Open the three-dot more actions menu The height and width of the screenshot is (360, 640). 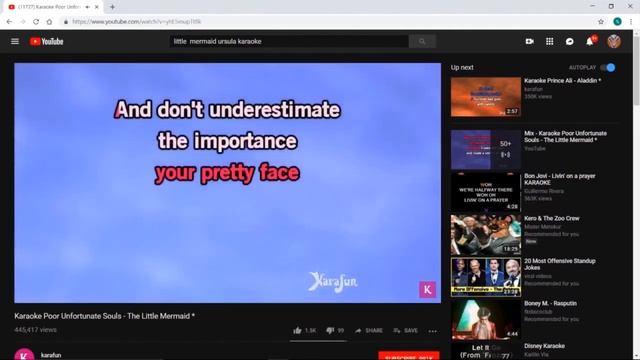point(433,331)
